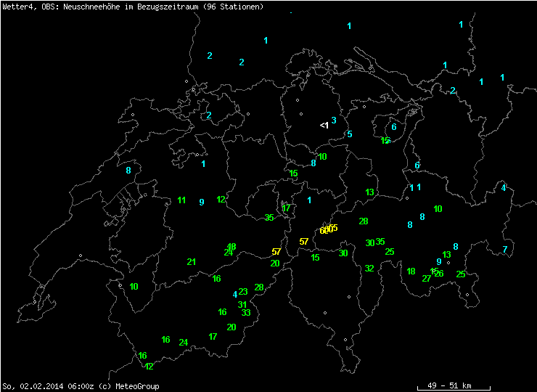Click the cyan 4 beside green 23
Viewport: 537px width, 392px height.
click(234, 295)
